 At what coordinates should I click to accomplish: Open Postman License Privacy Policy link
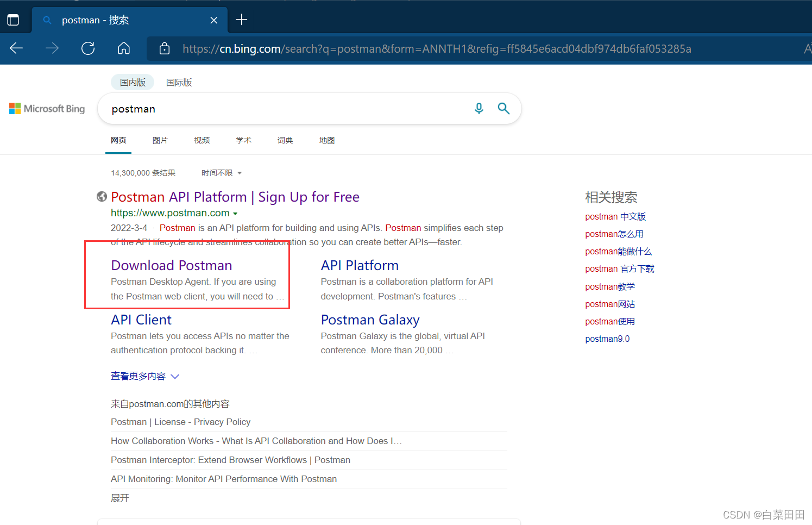[181, 422]
